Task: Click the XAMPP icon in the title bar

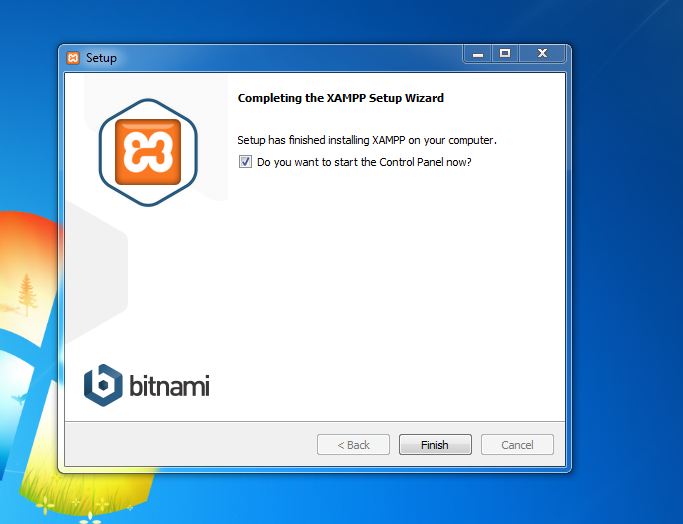Action: pyautogui.click(x=73, y=57)
